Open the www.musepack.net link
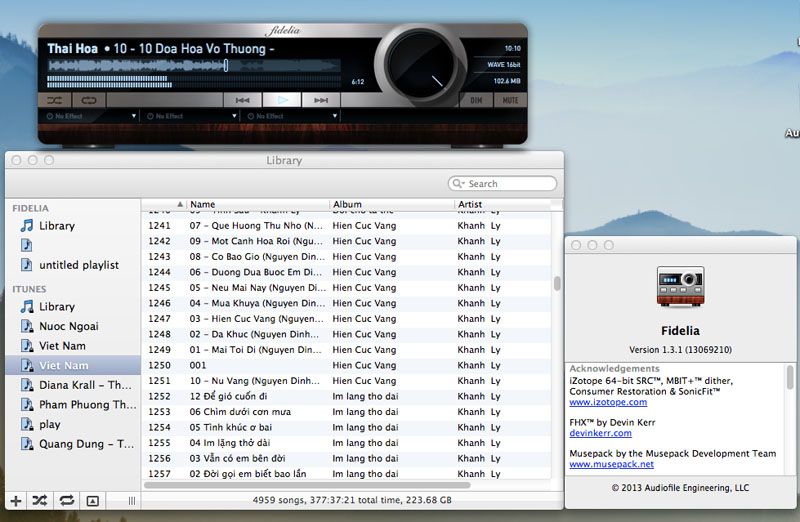Viewport: 800px width, 522px height. pos(611,464)
